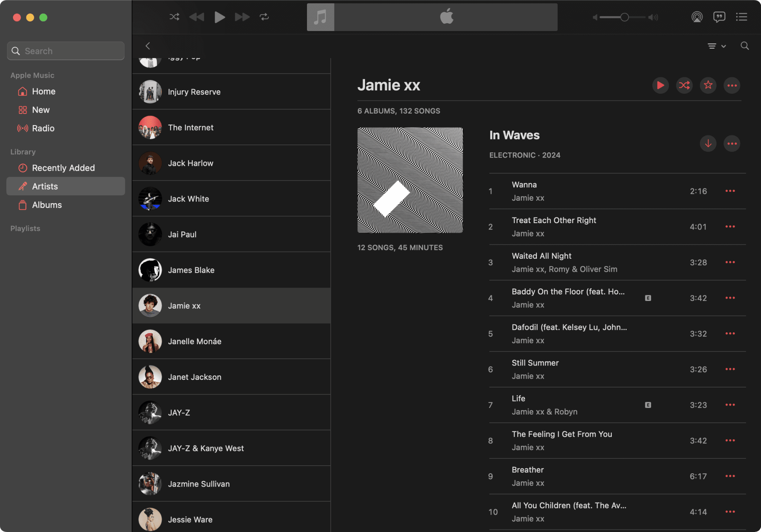Show lyrics panel via speech bubble icon
The image size is (761, 532).
click(x=719, y=17)
